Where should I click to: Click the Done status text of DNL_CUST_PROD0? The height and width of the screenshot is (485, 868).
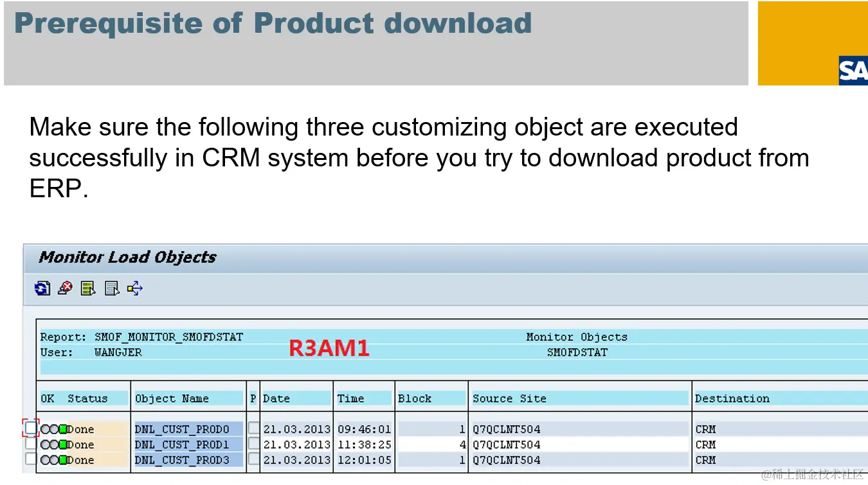(80, 429)
